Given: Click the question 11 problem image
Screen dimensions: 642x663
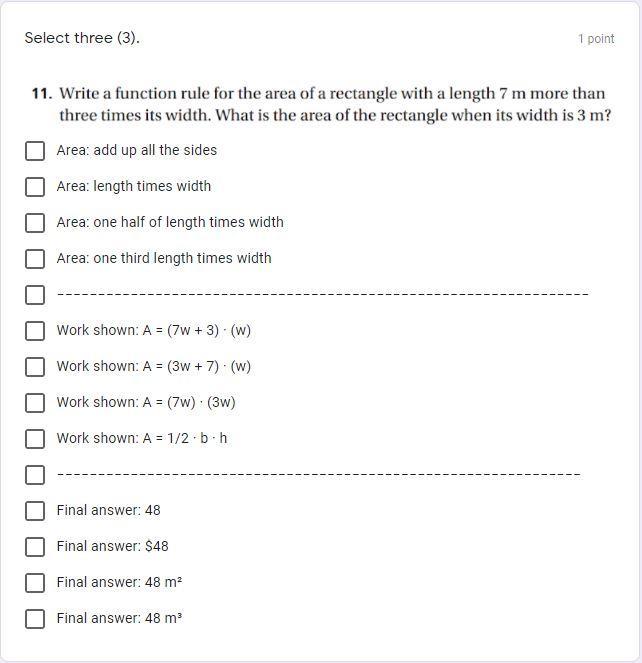Looking at the screenshot, I should coord(321,104).
